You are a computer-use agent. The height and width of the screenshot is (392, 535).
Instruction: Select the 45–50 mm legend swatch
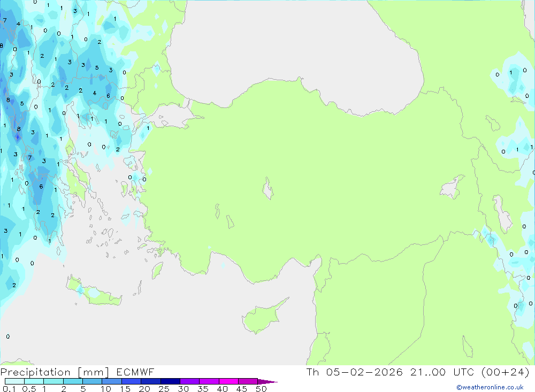(248, 381)
